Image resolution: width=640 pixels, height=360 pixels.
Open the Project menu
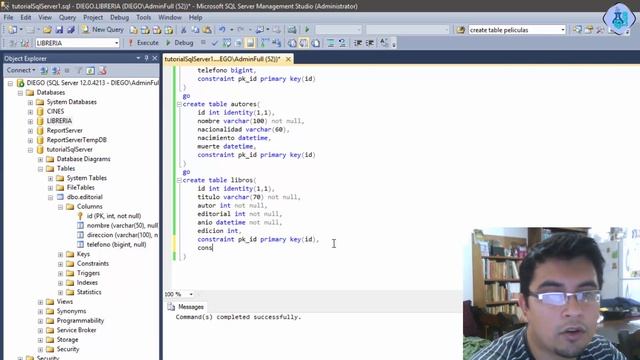pos(93,18)
